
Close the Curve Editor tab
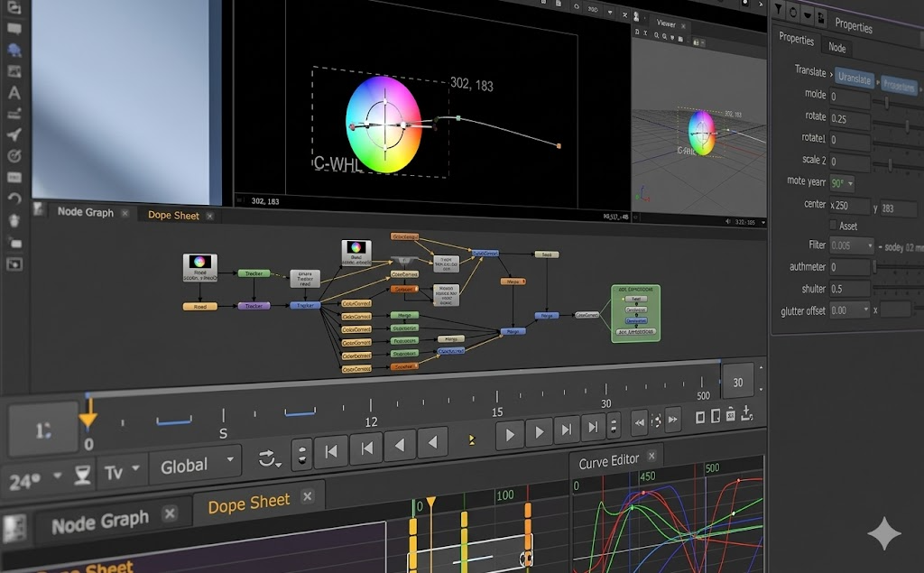click(651, 456)
